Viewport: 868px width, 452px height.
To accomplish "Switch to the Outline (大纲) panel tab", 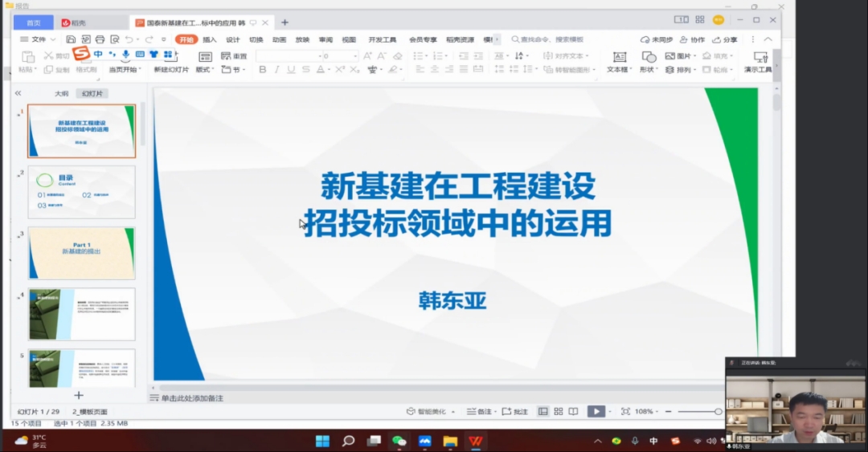I will 61,93.
